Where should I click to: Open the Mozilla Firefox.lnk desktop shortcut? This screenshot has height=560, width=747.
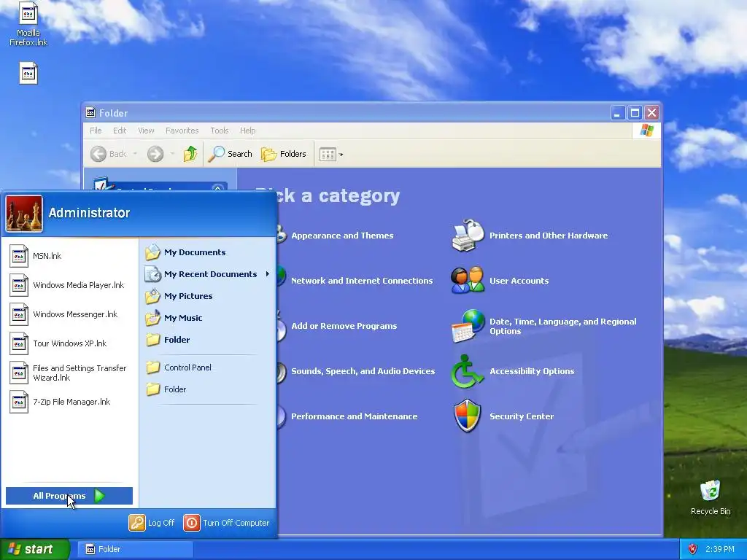[28, 25]
